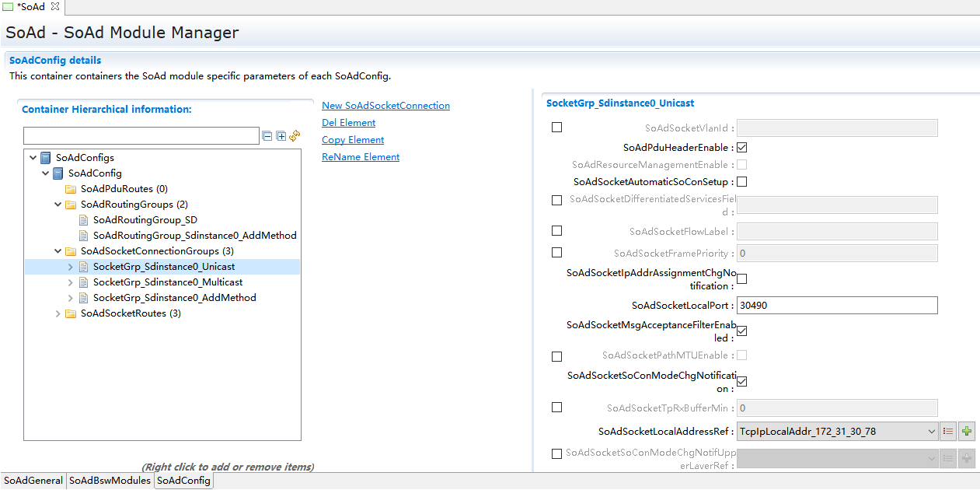
Task: Click the SoAdConfigs root container icon
Action: 46,158
